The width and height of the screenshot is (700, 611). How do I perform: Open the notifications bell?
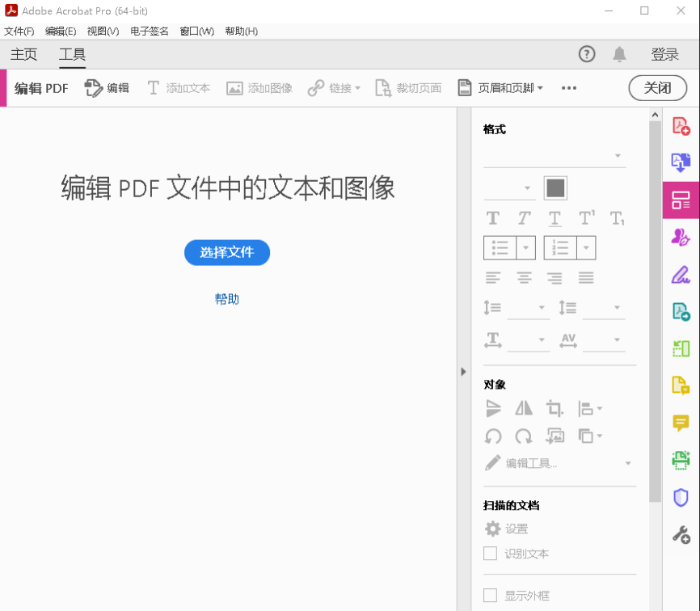pos(619,54)
